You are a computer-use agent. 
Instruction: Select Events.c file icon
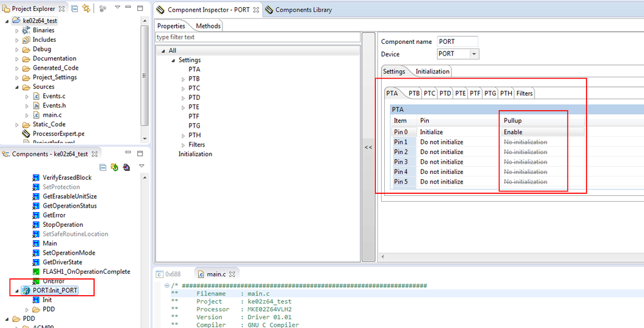36,97
